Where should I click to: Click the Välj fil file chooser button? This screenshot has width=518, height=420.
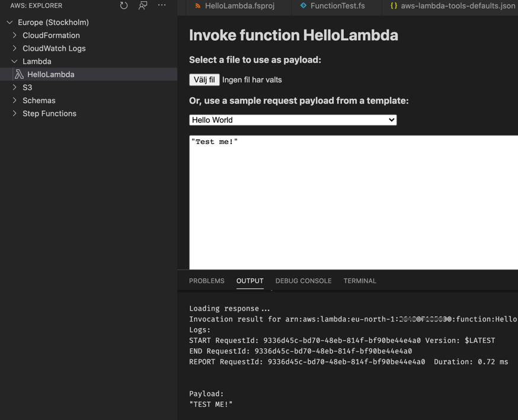204,80
